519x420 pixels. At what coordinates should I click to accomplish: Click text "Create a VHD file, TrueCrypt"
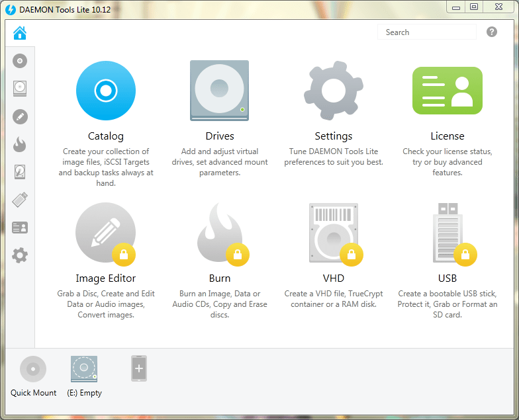coord(334,294)
